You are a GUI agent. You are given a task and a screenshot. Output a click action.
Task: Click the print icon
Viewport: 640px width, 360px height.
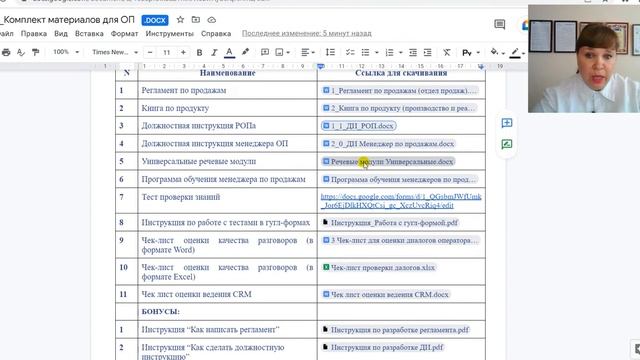pos(6,52)
